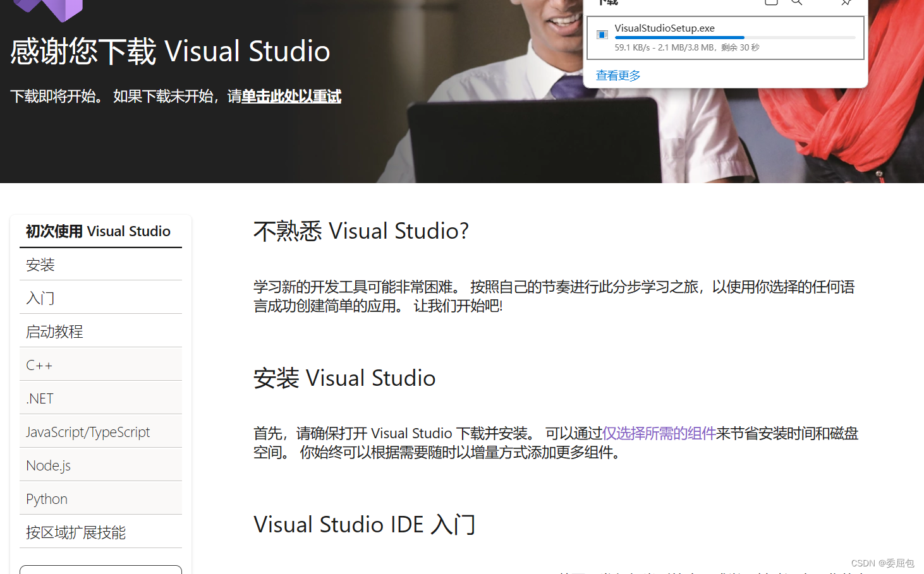Click the search icon in downloads popup
924x574 pixels.
[x=796, y=3]
